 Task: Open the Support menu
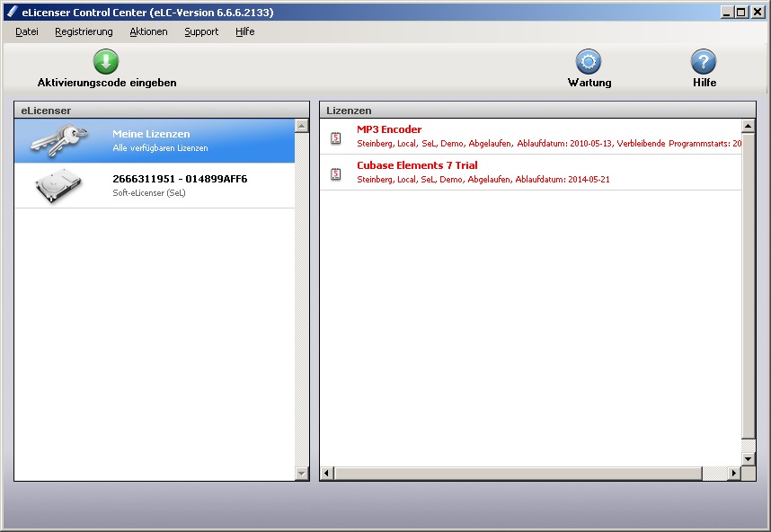[201, 32]
